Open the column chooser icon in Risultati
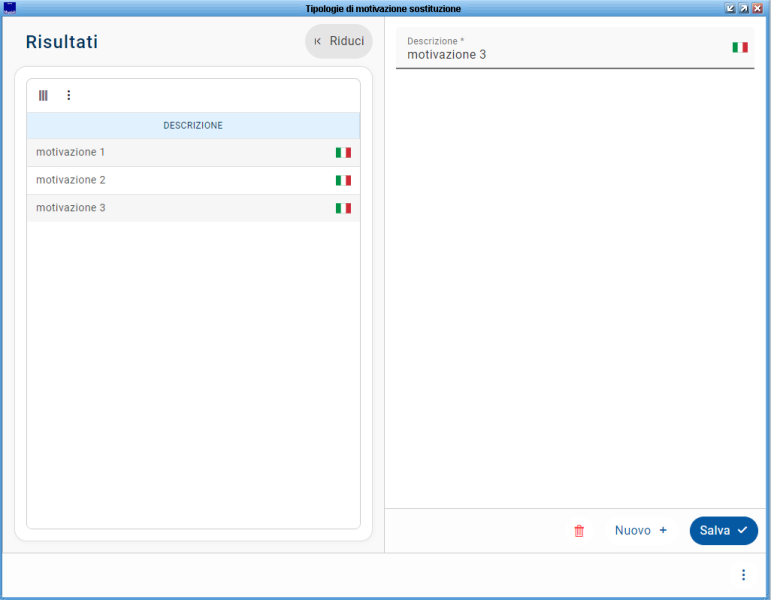 click(x=43, y=95)
